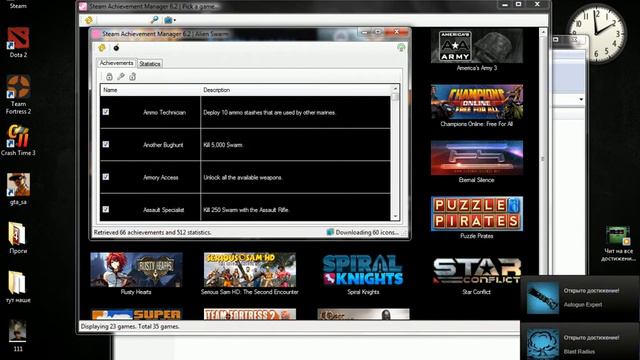
Task: Sort by the Description column header
Action: click(296, 90)
